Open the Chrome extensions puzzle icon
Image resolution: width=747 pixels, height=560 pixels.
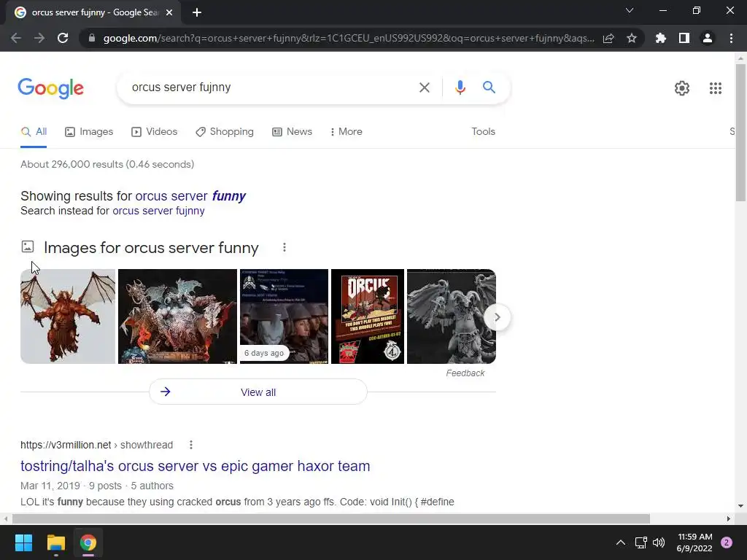[660, 38]
